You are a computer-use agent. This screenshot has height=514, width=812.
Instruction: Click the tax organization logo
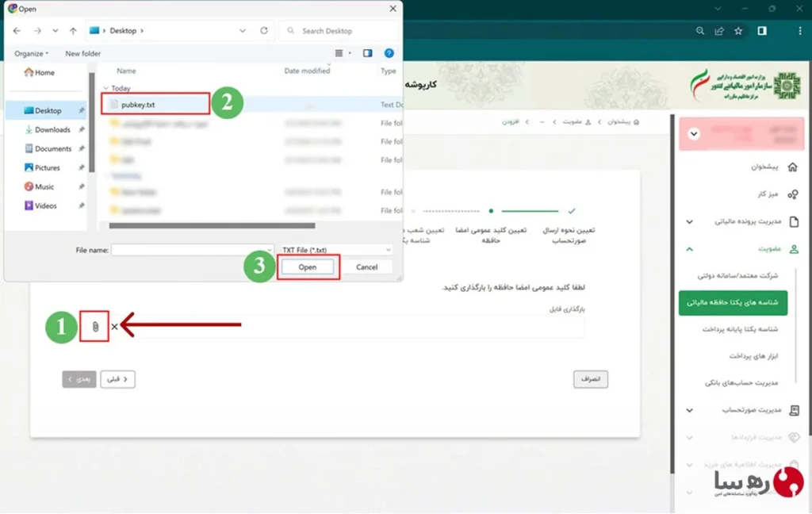tap(745, 85)
